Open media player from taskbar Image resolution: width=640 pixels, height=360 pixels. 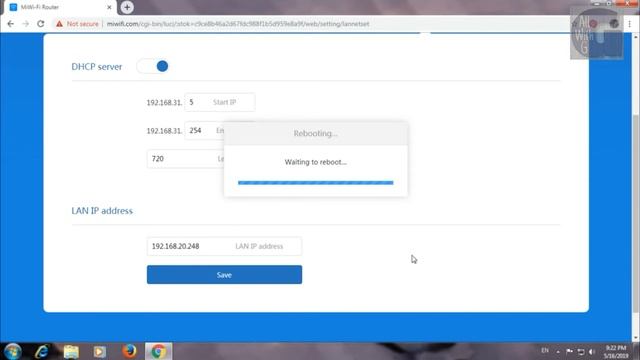[x=100, y=351]
